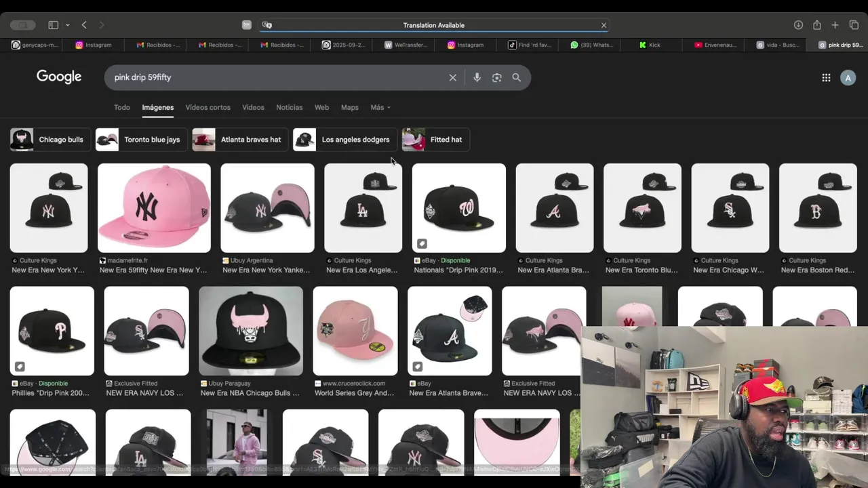The height and width of the screenshot is (488, 868).
Task: Switch to WhatsApp tab
Action: click(592, 45)
